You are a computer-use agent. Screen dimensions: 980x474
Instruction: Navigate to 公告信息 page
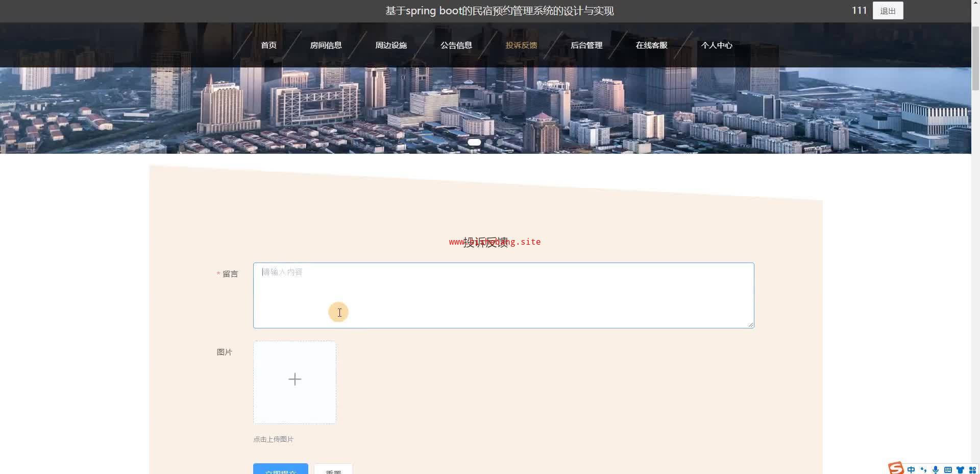tap(456, 45)
